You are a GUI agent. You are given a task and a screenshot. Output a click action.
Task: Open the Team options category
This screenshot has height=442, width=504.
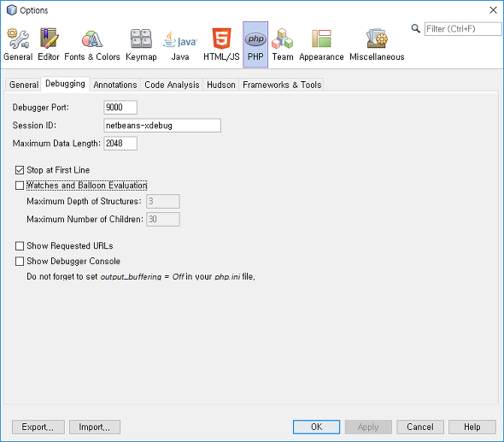[283, 44]
